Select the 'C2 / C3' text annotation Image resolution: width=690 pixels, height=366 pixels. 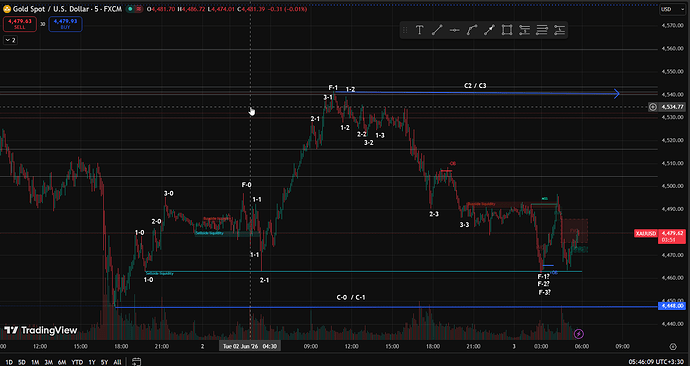pyautogui.click(x=475, y=86)
